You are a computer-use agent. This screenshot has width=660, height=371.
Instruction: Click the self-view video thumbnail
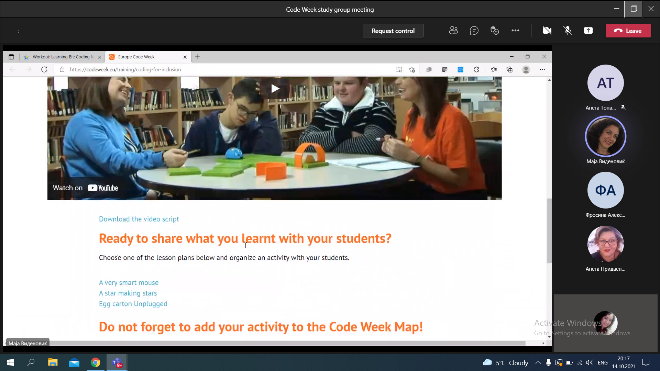(605, 322)
